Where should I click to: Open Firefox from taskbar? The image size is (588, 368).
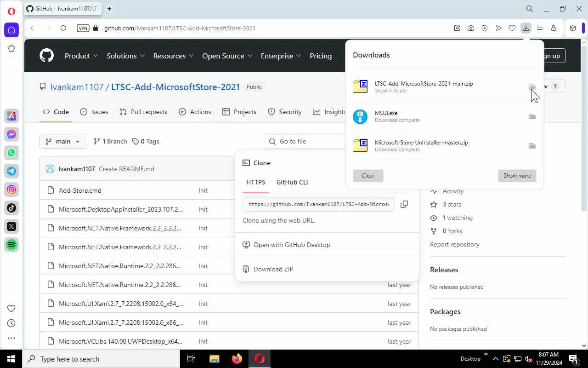coord(237,359)
